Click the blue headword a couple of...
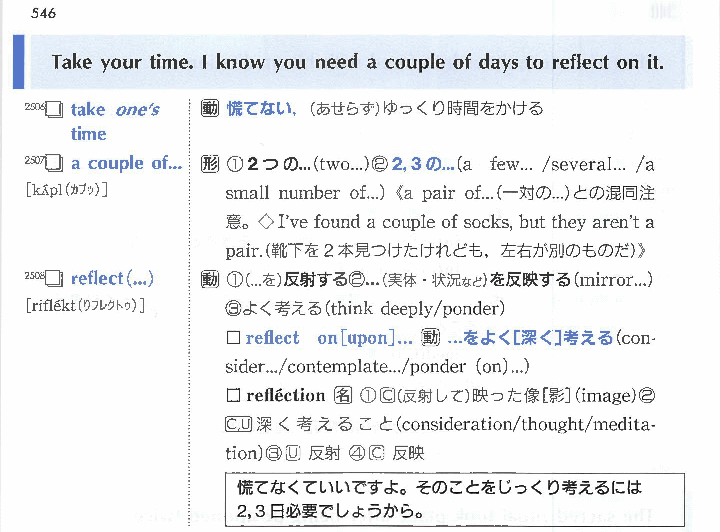Screen dimensions: 720x532 (x=126, y=163)
